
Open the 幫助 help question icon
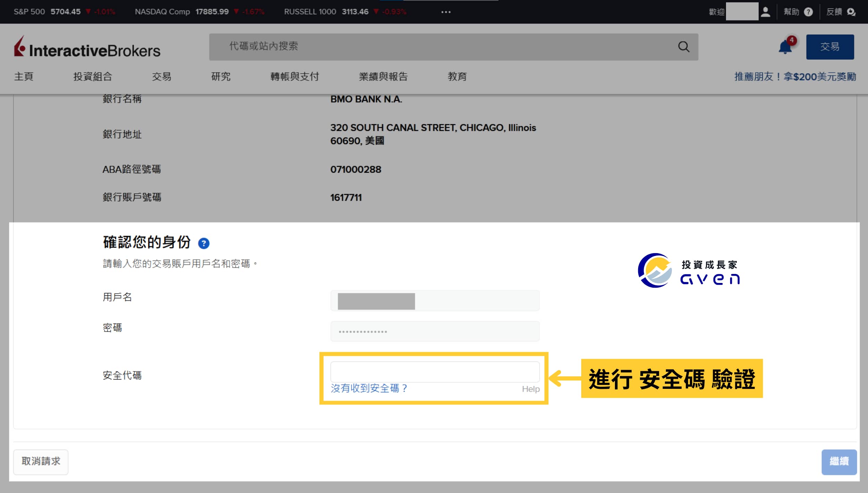click(x=808, y=12)
